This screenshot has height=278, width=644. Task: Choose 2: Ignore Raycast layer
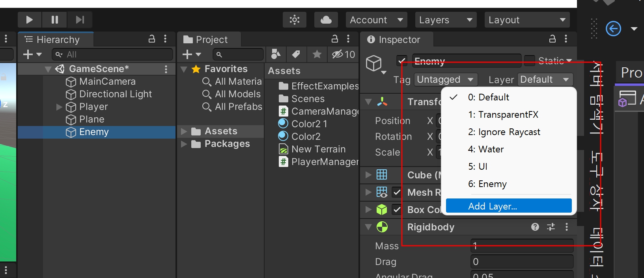(509, 132)
